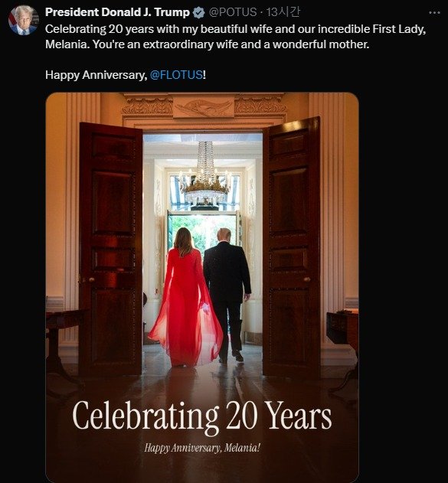The height and width of the screenshot is (483, 448).
Task: Click the man in dark suit in photo
Action: 227,295
